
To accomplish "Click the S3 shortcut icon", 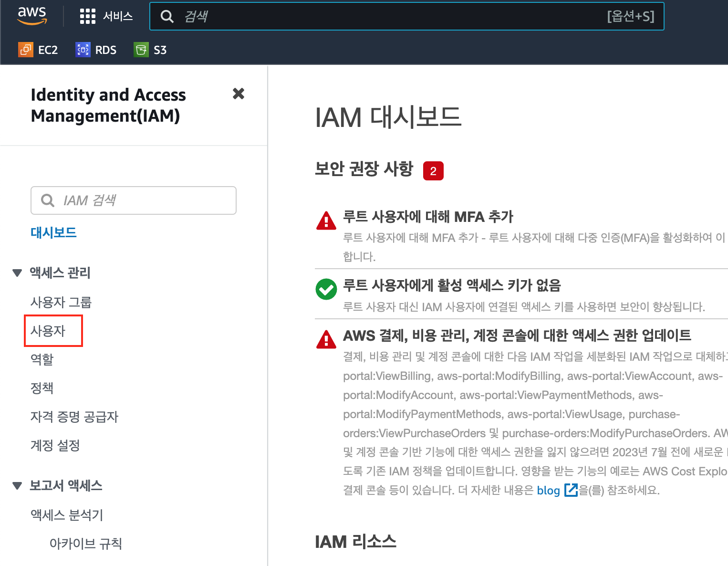I will tap(141, 50).
